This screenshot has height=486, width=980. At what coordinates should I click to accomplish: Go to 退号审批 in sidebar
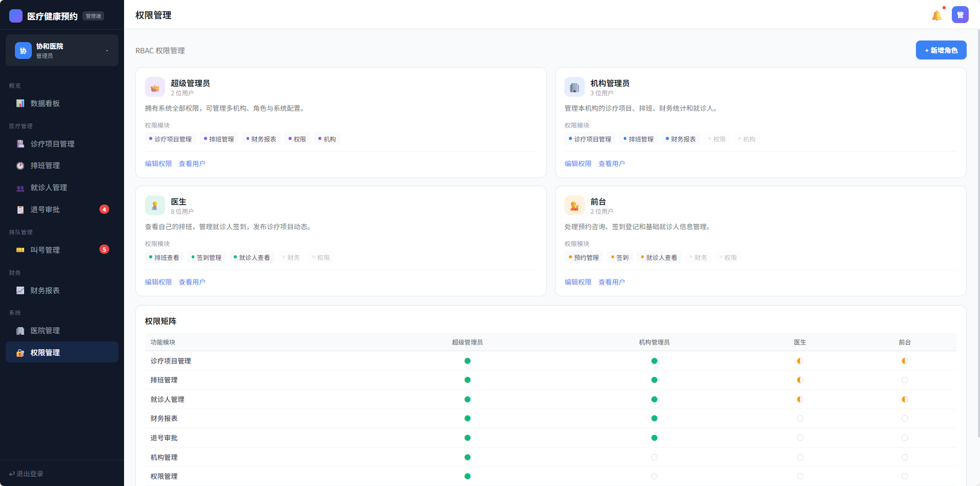tap(45, 210)
